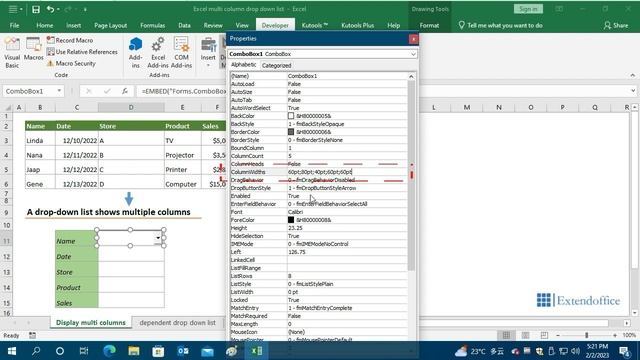Image resolution: width=640 pixels, height=360 pixels.
Task: Switch to the Categorized tab in Properties
Action: point(276,65)
